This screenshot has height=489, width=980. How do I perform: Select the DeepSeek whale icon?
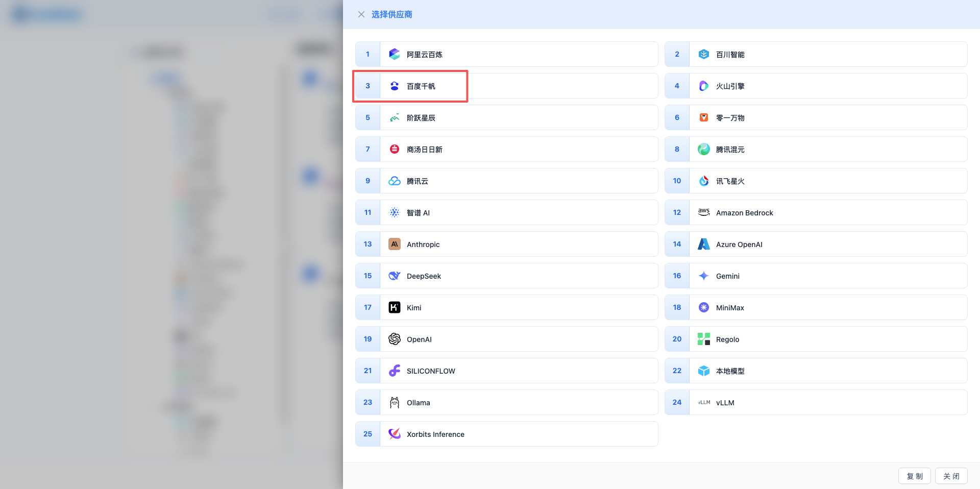point(394,276)
